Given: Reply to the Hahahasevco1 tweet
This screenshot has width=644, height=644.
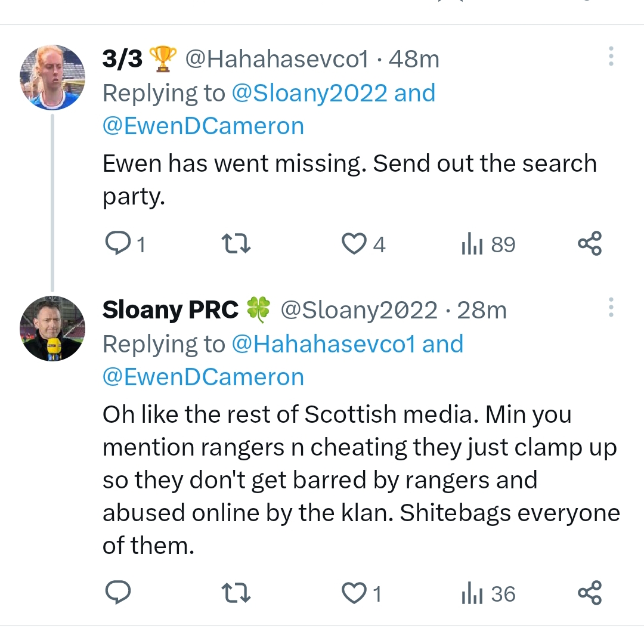Looking at the screenshot, I should [x=117, y=244].
